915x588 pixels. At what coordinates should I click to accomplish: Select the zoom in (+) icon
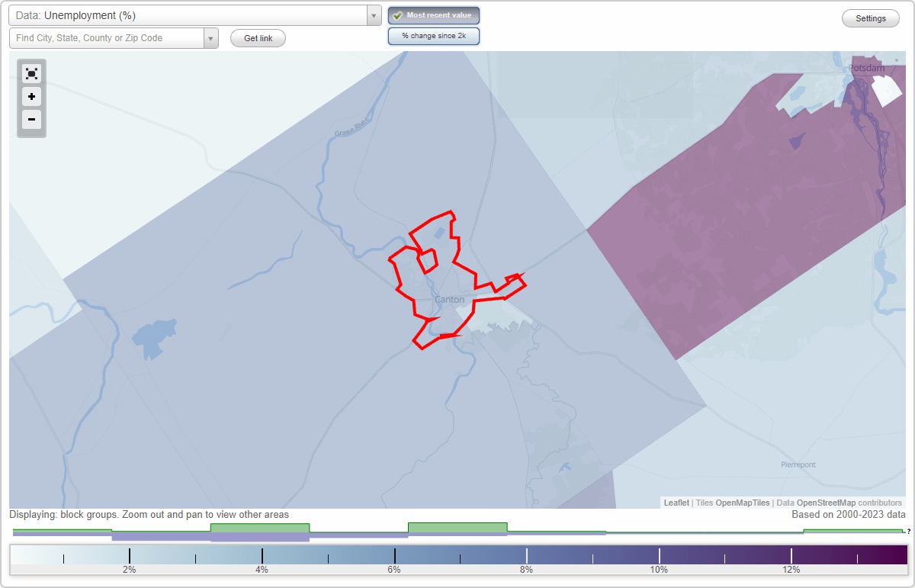(x=31, y=97)
